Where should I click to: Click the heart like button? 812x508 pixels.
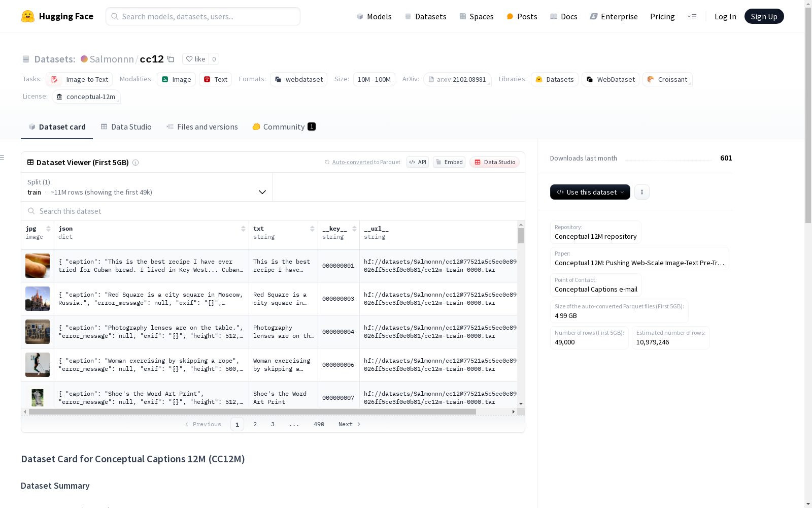pos(195,59)
